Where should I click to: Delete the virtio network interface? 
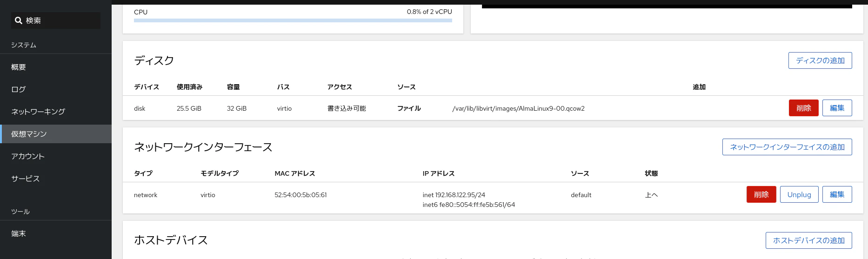point(761,194)
